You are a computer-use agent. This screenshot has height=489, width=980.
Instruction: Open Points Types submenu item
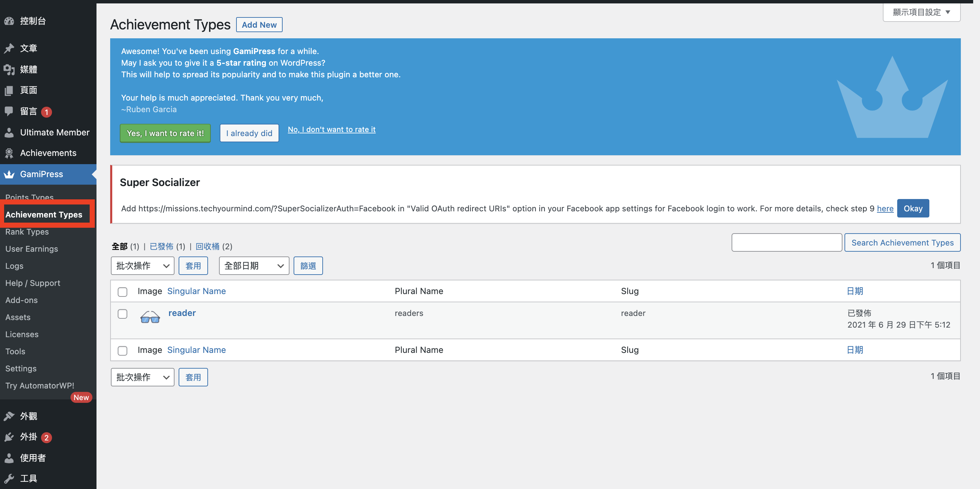[29, 197]
